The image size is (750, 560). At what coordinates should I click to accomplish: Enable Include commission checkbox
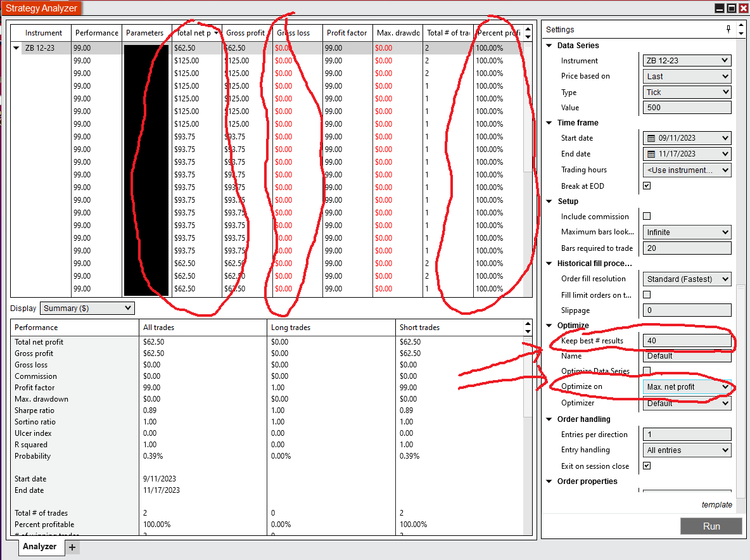click(647, 216)
